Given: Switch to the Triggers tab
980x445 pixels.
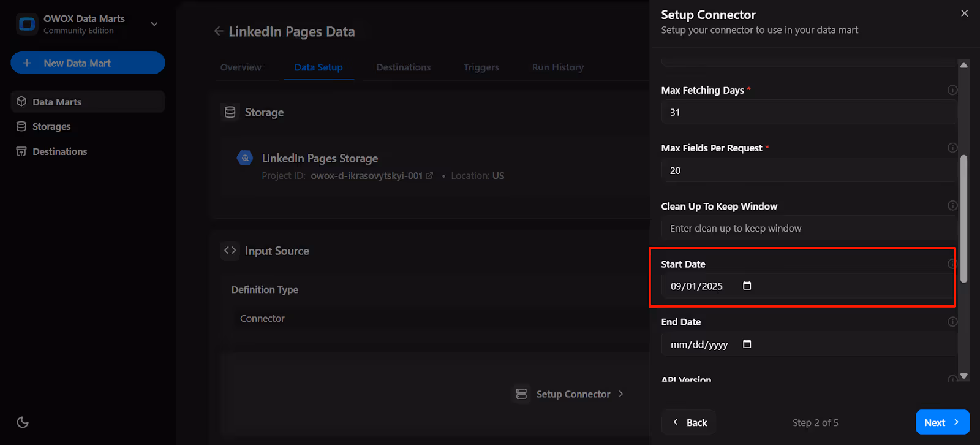Looking at the screenshot, I should click(x=481, y=67).
